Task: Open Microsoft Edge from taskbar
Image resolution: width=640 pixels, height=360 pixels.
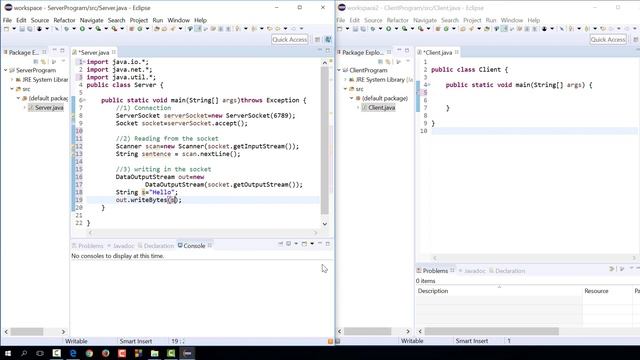Action: (x=73, y=353)
